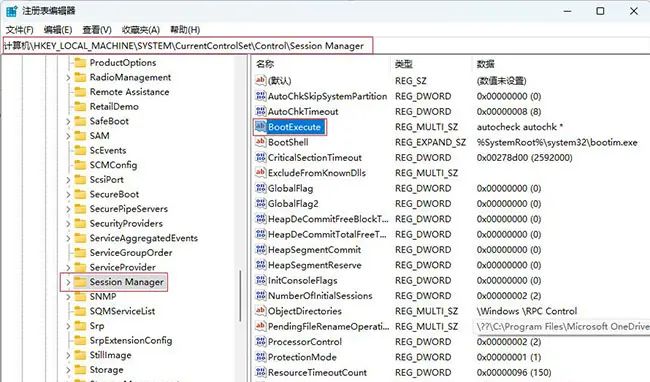The width and height of the screenshot is (650, 382).
Task: Open the 收藏夹(A) menu
Action: 141,30
